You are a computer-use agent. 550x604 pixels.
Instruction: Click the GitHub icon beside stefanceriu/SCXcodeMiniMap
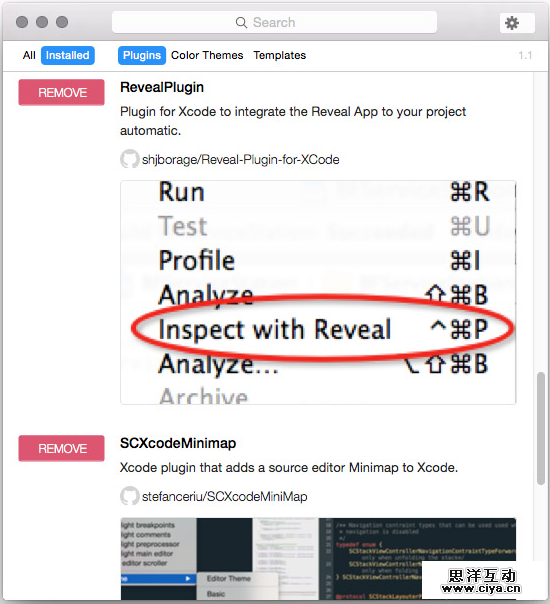click(129, 496)
